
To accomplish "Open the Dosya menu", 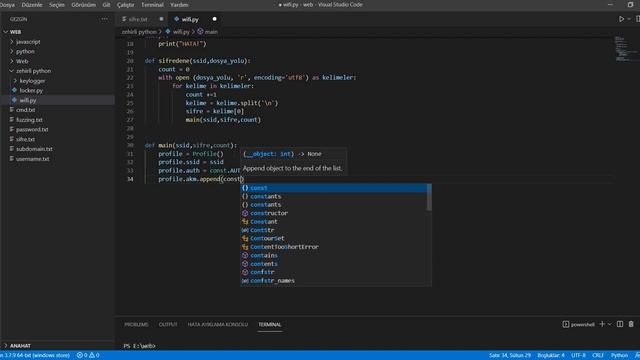I will pos(7,5).
